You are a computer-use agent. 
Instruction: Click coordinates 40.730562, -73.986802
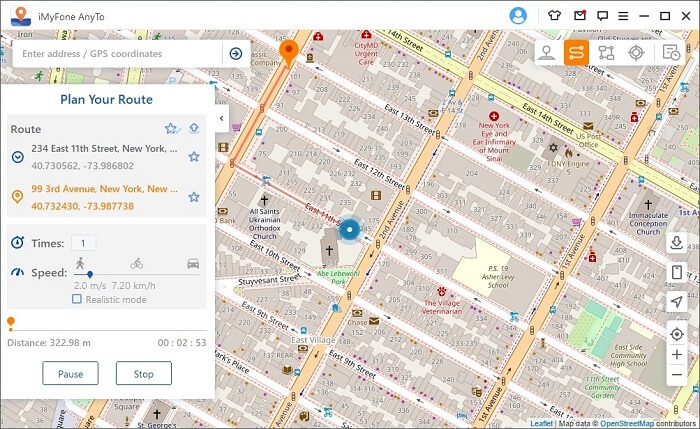click(x=82, y=166)
